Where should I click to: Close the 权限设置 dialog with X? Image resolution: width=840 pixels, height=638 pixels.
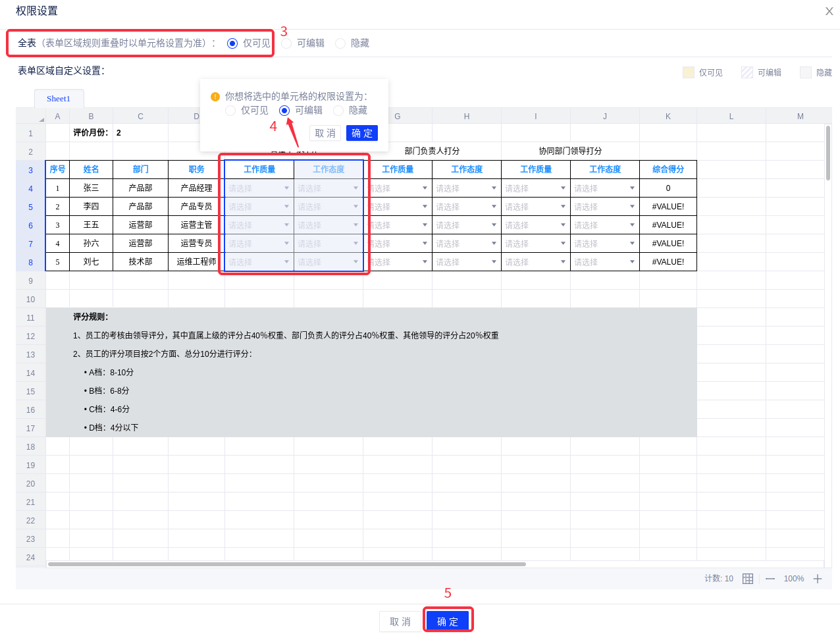829,11
